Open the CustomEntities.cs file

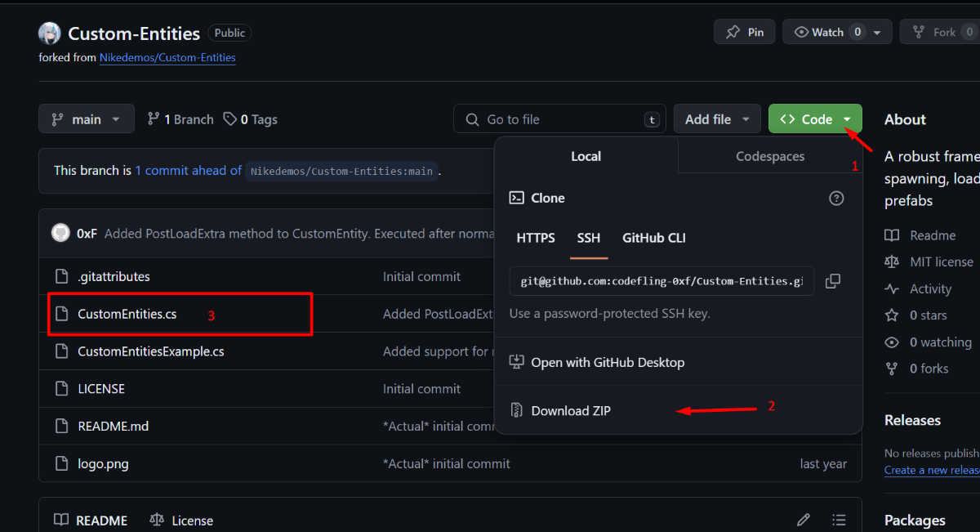pos(127,314)
